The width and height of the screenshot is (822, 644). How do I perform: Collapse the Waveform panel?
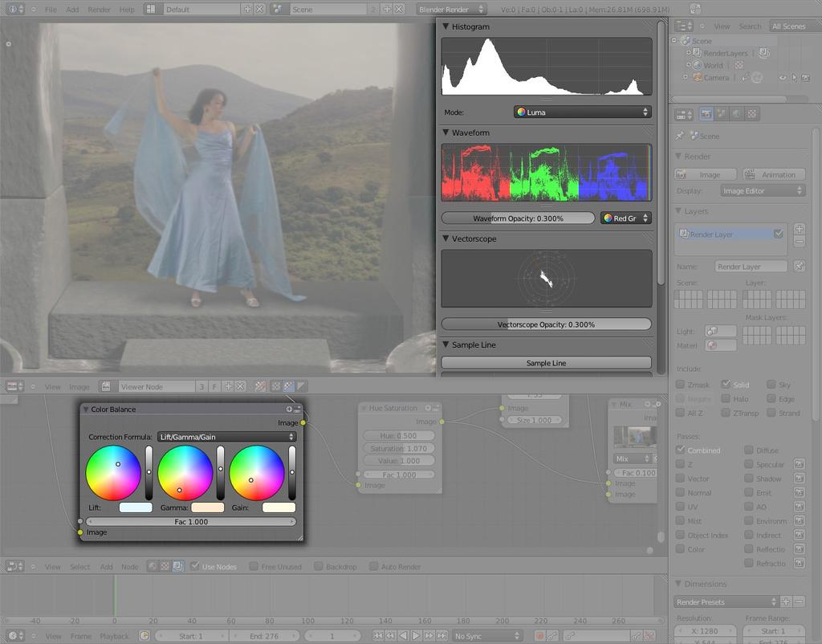pos(446,132)
